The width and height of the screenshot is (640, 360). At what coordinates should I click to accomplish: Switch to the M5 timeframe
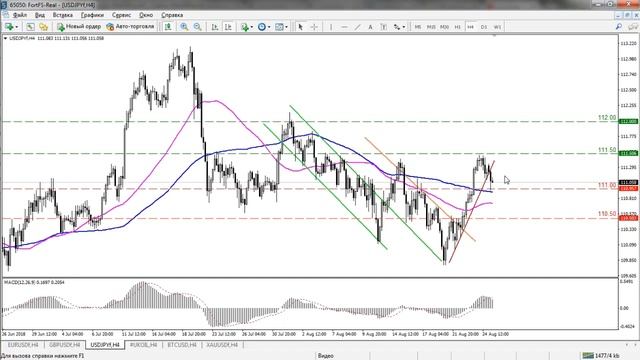(x=418, y=27)
